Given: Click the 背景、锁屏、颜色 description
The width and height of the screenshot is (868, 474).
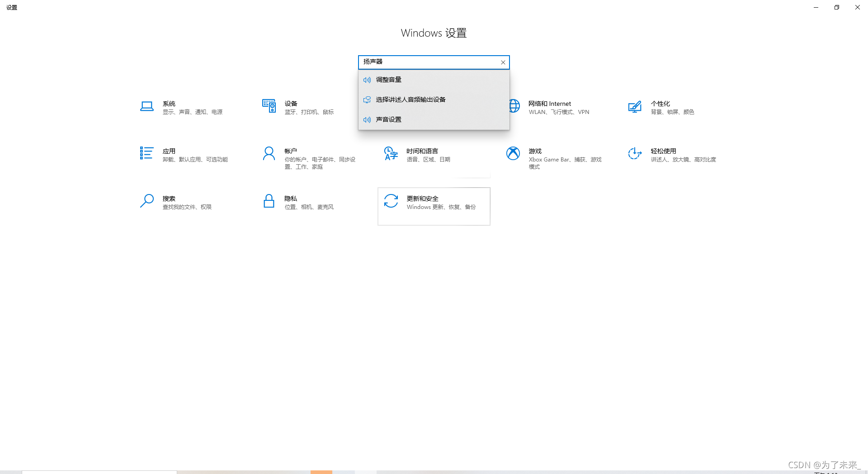Looking at the screenshot, I should [x=673, y=112].
